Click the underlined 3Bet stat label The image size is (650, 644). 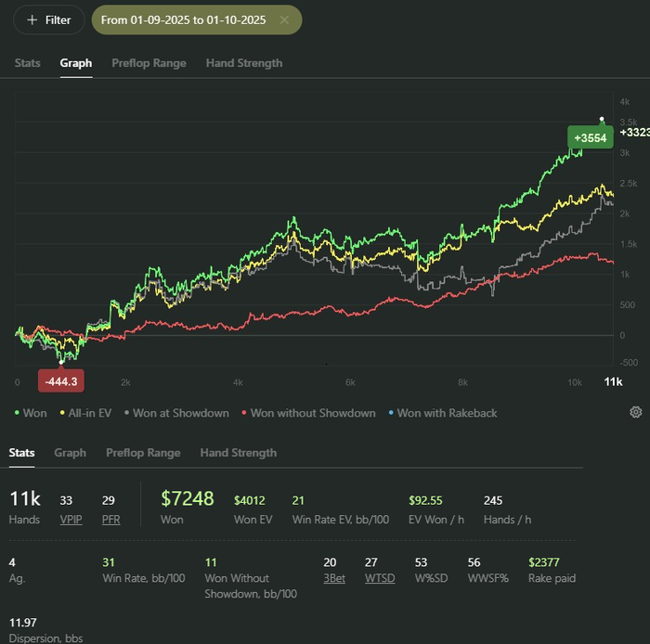pyautogui.click(x=330, y=578)
